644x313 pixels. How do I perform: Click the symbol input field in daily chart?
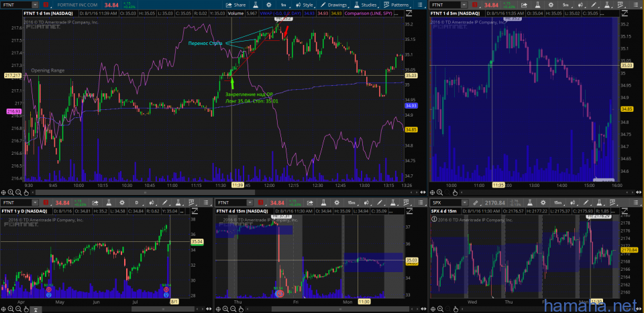pos(15,202)
